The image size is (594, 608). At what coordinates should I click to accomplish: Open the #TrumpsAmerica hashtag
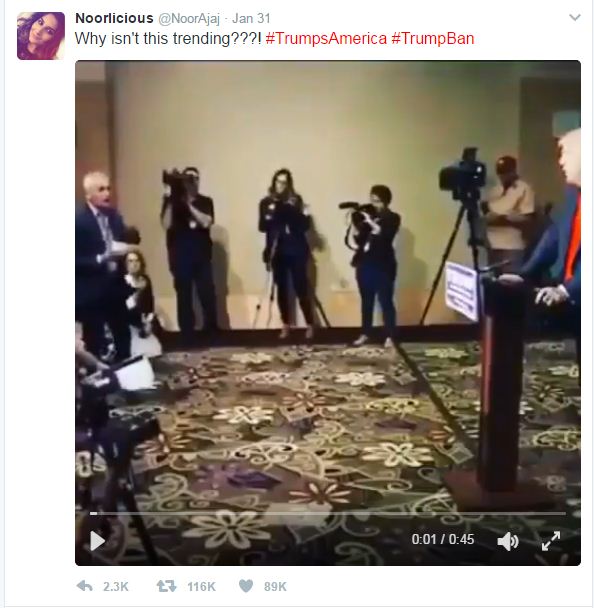326,38
